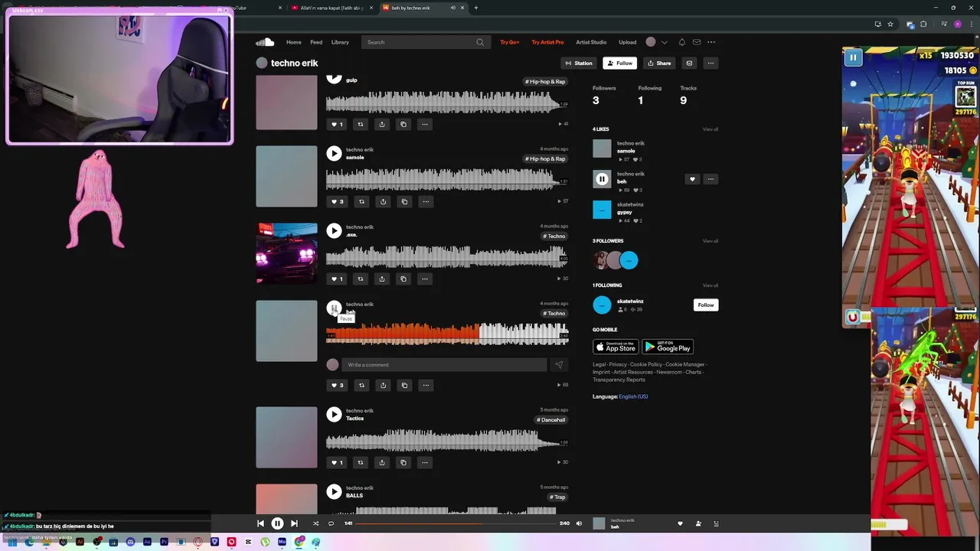Select the Dancehall tag on Tactics
The image size is (980, 551).
tap(551, 419)
